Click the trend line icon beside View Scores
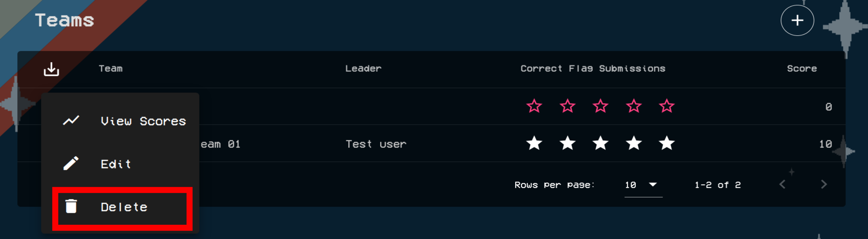 pyautogui.click(x=71, y=121)
